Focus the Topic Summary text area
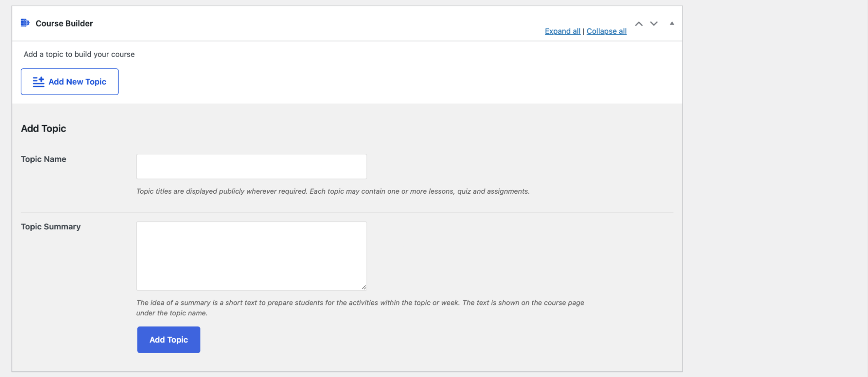The width and height of the screenshot is (868, 377). (251, 256)
